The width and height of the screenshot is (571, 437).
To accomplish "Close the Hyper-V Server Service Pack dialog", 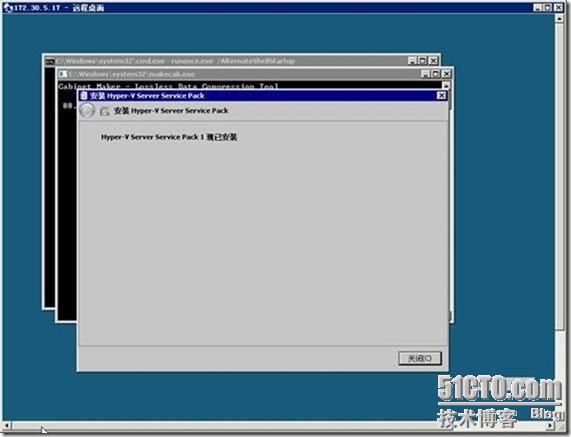I will (441, 95).
